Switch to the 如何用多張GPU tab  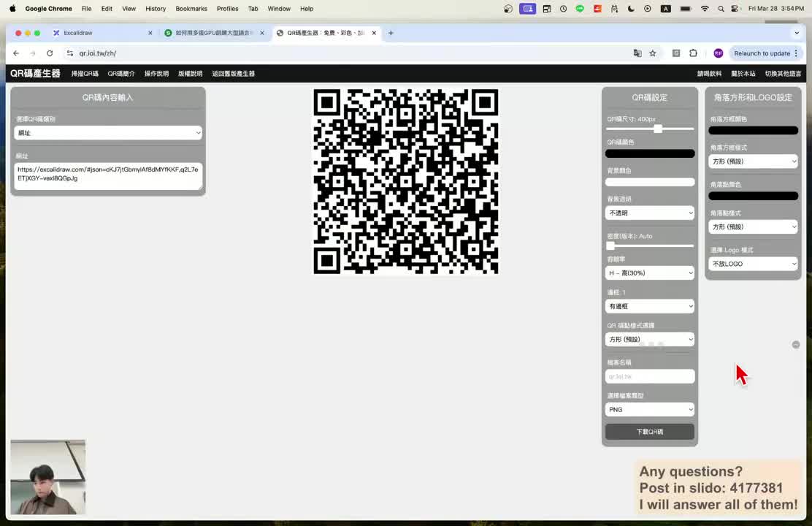coord(213,33)
